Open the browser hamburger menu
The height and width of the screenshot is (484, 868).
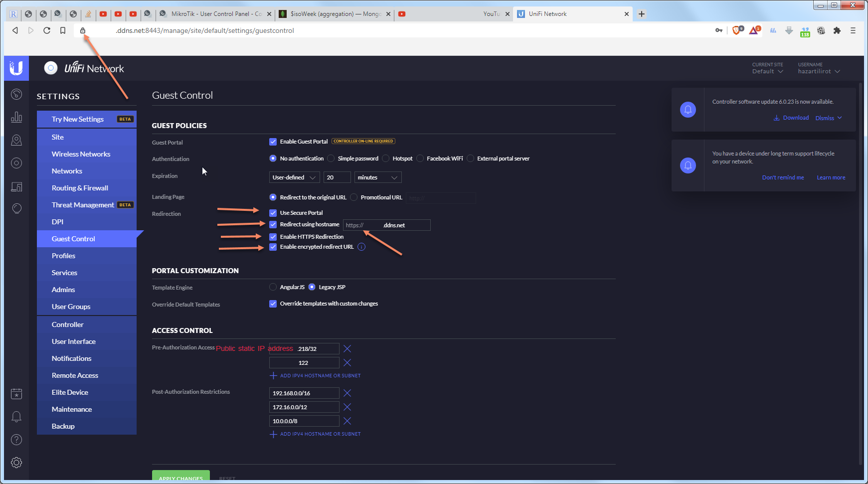click(x=853, y=30)
